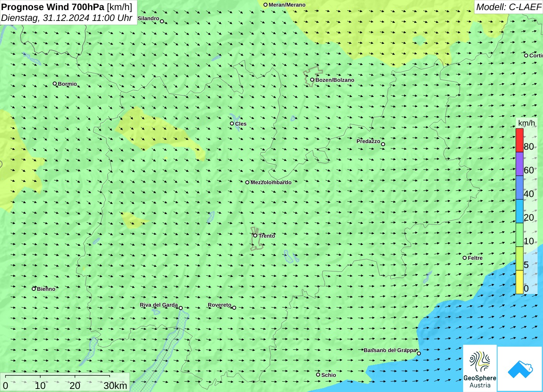Click the '10' scale bar tick label
Image resolution: width=543 pixels, height=392 pixels.
[x=40, y=386]
